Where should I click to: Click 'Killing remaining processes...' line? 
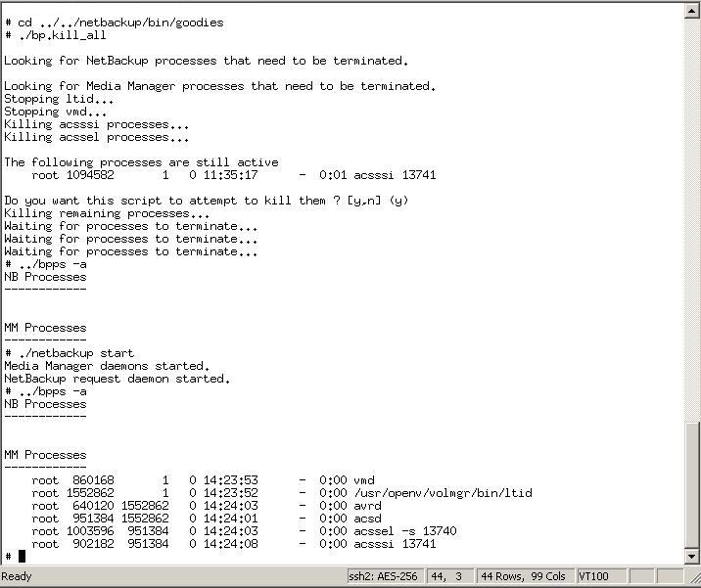pyautogui.click(x=107, y=213)
